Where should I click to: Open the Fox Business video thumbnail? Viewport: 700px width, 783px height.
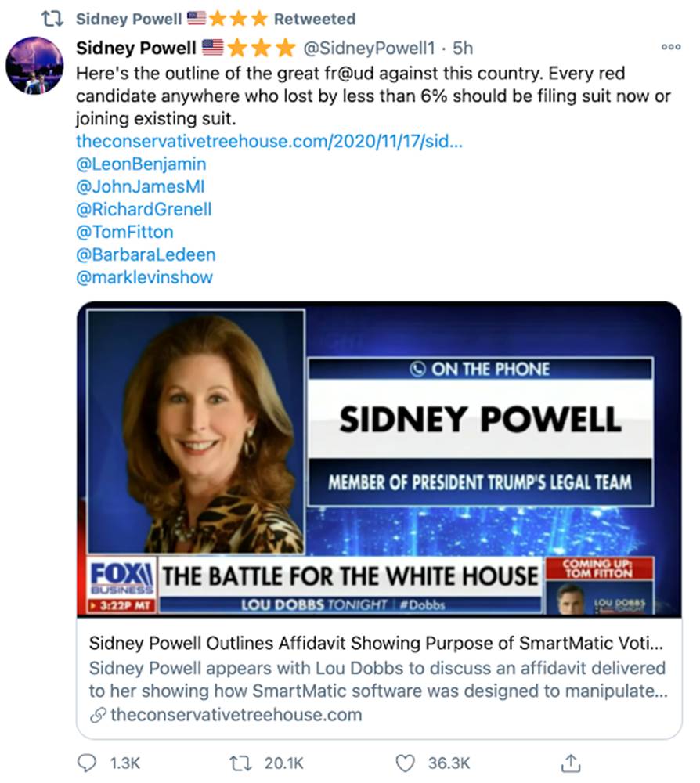[379, 460]
